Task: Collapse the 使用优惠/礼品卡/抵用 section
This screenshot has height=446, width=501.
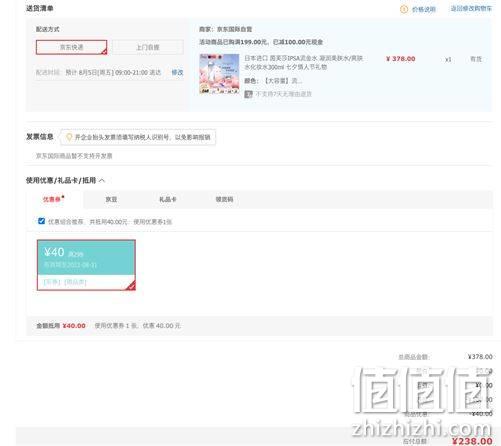Action: pos(102,181)
